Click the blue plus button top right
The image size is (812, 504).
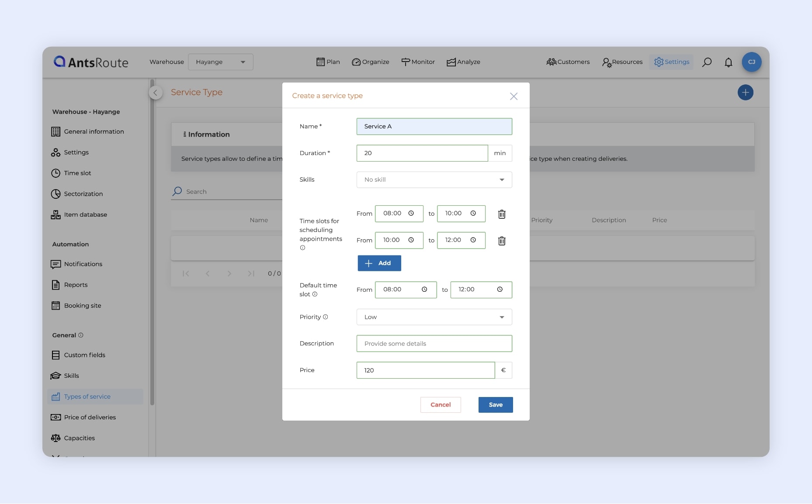point(745,92)
